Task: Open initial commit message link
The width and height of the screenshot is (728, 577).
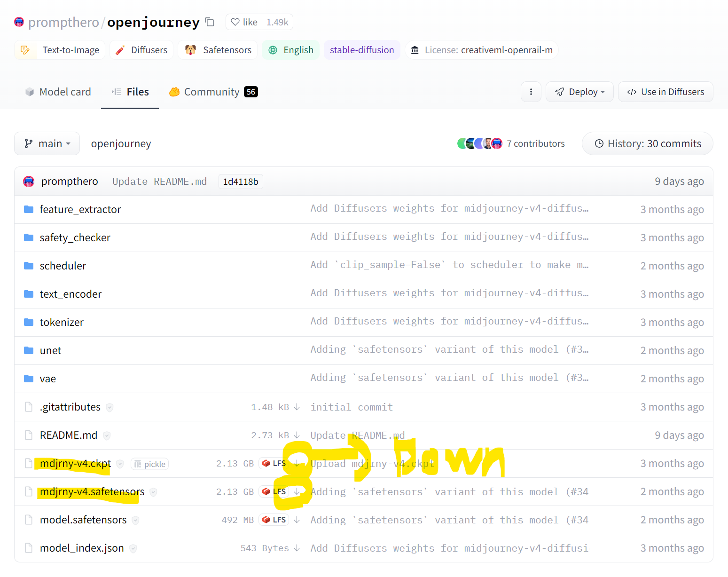Action: (352, 407)
